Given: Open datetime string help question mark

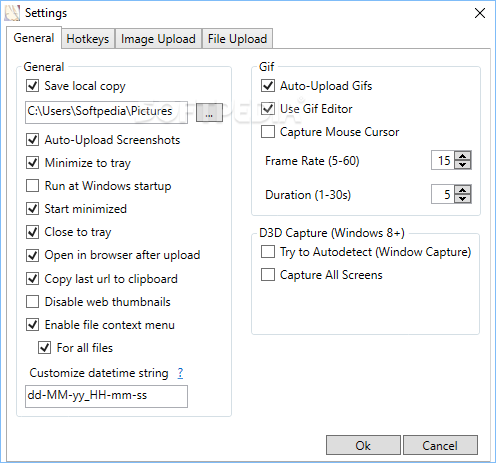Looking at the screenshot, I should pyautogui.click(x=180, y=373).
